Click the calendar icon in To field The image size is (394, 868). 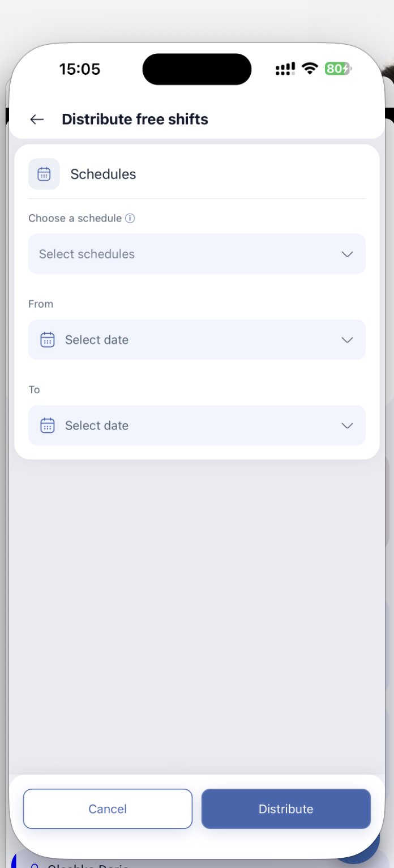tap(48, 426)
